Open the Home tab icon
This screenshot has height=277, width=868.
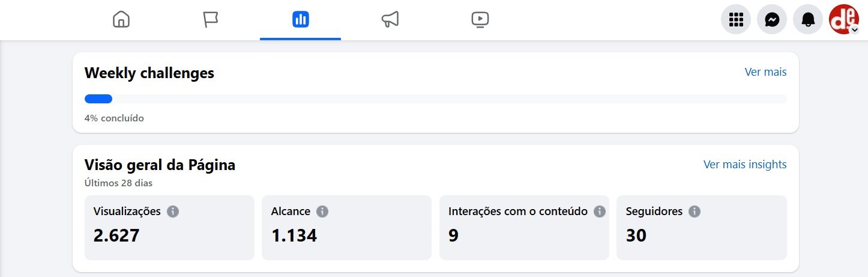click(121, 20)
